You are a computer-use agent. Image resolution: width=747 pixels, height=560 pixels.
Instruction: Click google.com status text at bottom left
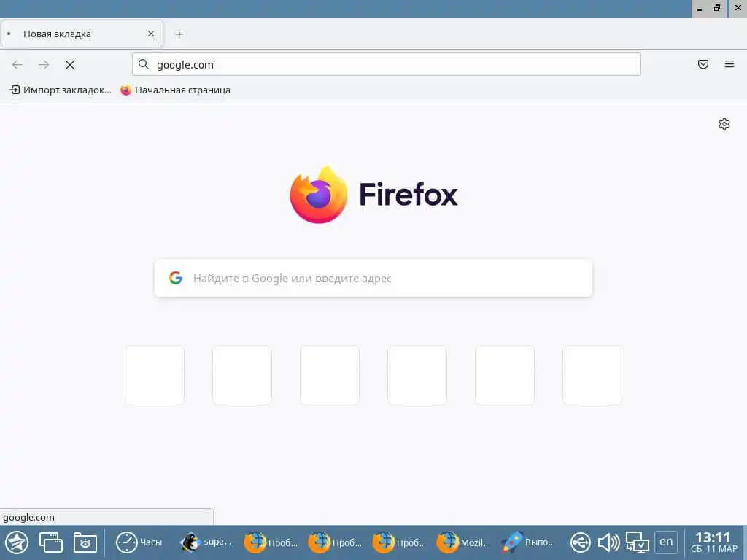(28, 517)
